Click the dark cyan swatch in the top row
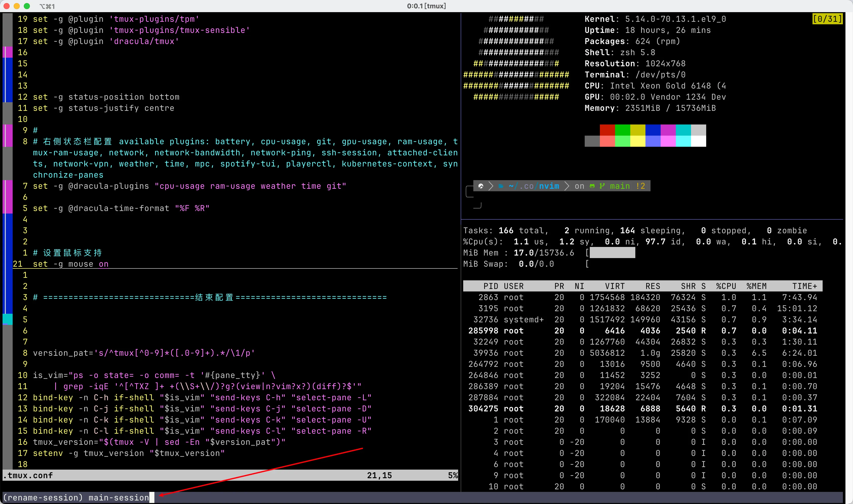853x504 pixels. click(683, 130)
